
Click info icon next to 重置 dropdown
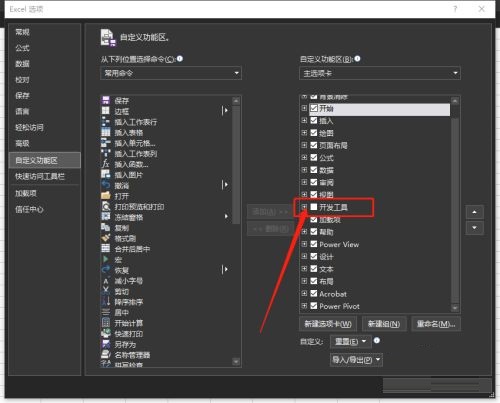(x=377, y=340)
